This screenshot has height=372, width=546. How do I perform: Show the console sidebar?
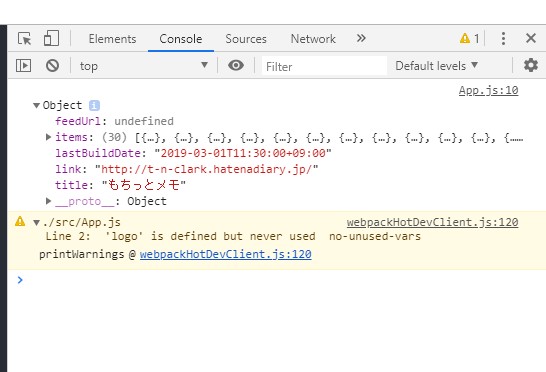23,65
